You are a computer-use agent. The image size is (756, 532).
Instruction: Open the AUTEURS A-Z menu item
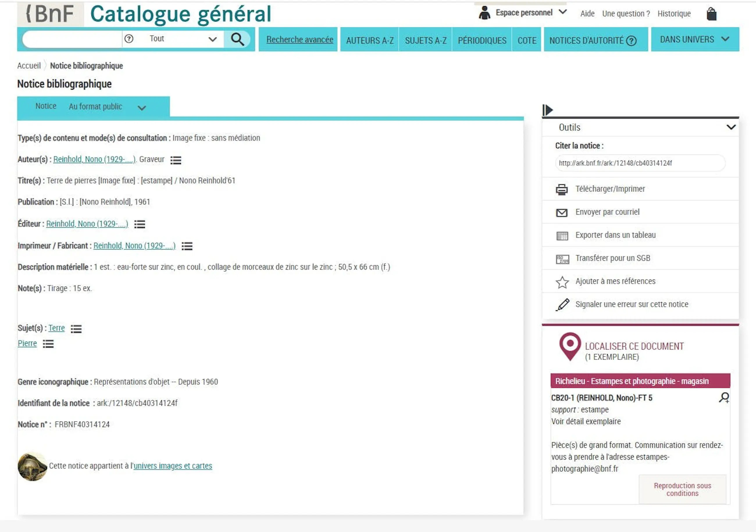click(x=370, y=40)
